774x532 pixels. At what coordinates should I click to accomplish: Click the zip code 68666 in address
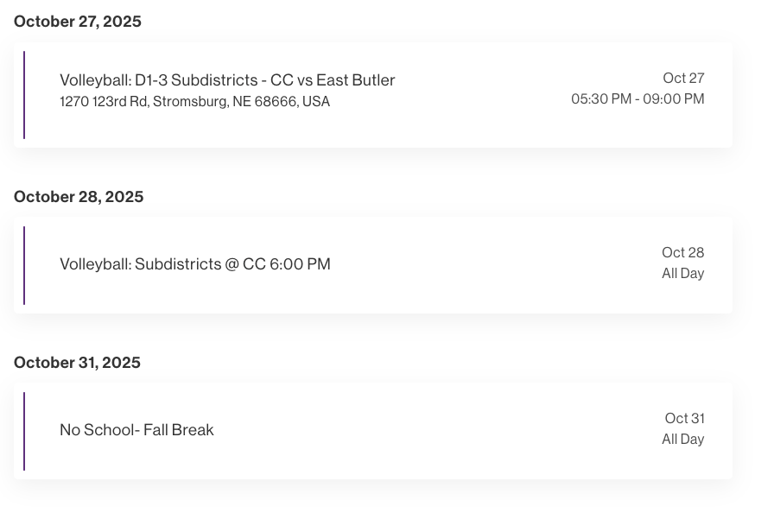pyautogui.click(x=276, y=102)
